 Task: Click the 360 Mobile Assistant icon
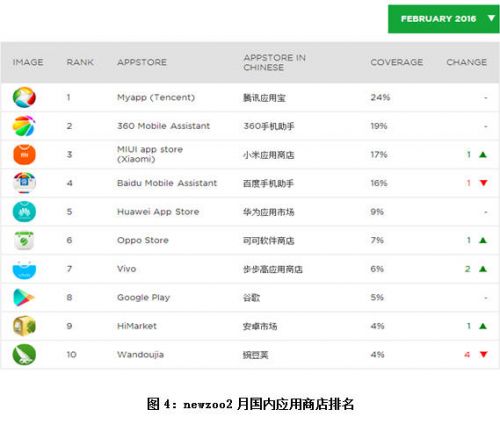[x=24, y=126]
